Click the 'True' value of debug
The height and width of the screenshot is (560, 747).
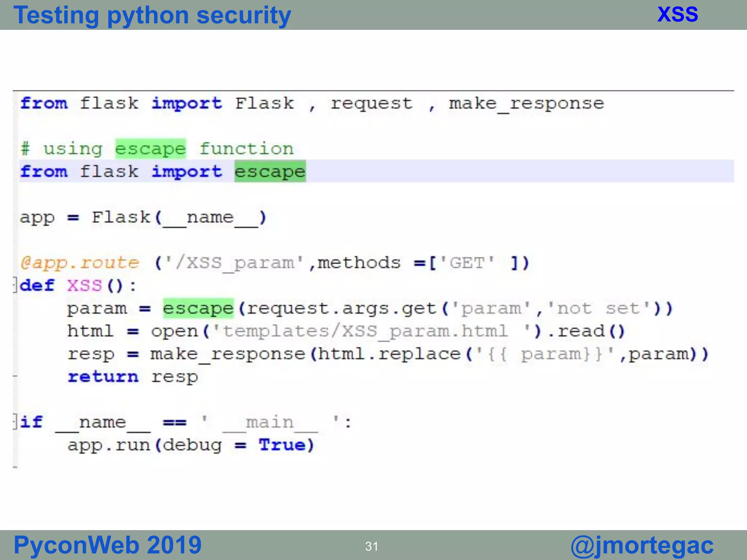click(x=282, y=445)
